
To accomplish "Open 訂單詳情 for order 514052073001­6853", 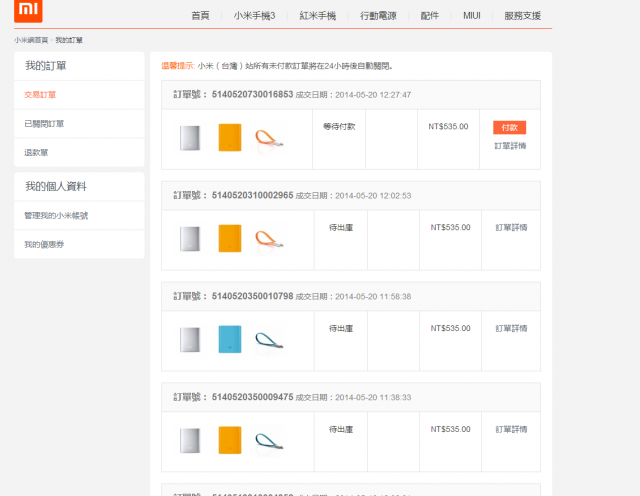I will [510, 146].
